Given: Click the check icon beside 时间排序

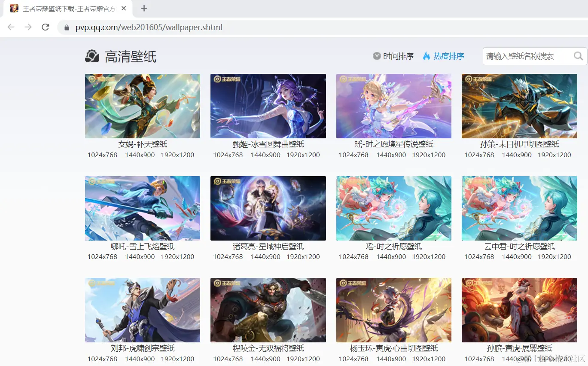Looking at the screenshot, I should click(x=377, y=56).
